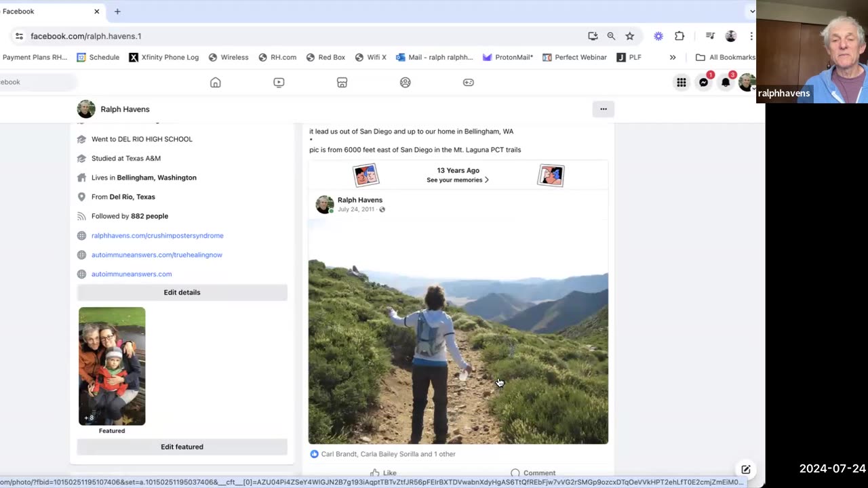
Task: Click Edit featured button
Action: (182, 447)
